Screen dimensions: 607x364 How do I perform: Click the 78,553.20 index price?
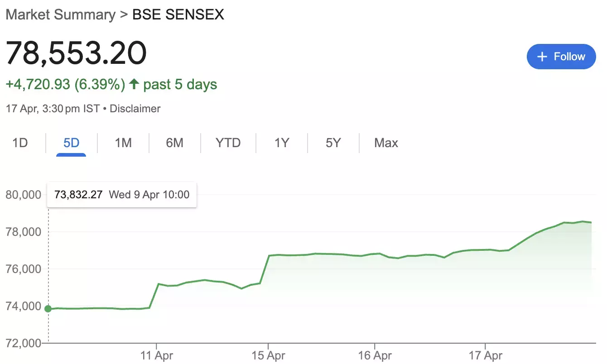(x=75, y=52)
